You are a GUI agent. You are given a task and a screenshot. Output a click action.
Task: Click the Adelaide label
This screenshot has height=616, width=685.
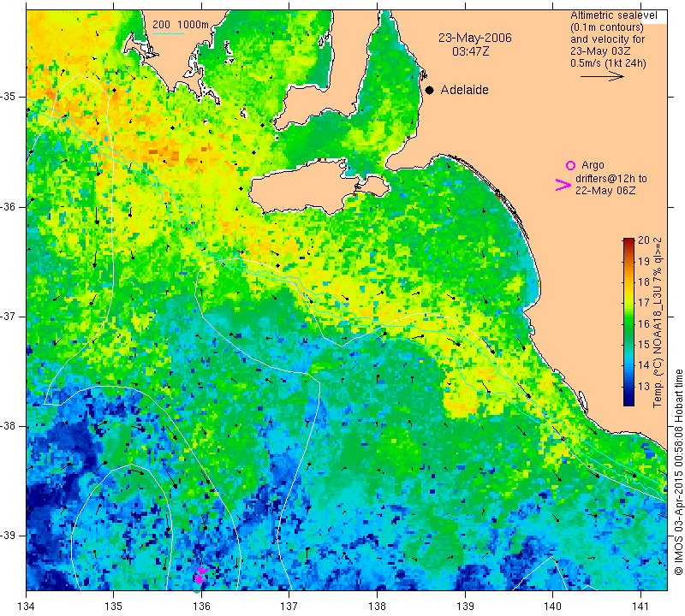tap(464, 90)
